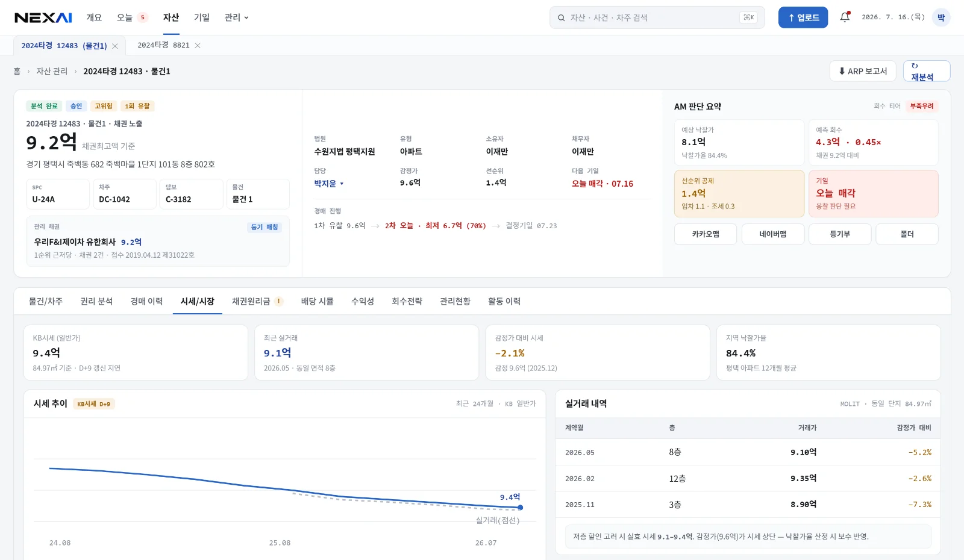Click the asset search field

click(657, 17)
